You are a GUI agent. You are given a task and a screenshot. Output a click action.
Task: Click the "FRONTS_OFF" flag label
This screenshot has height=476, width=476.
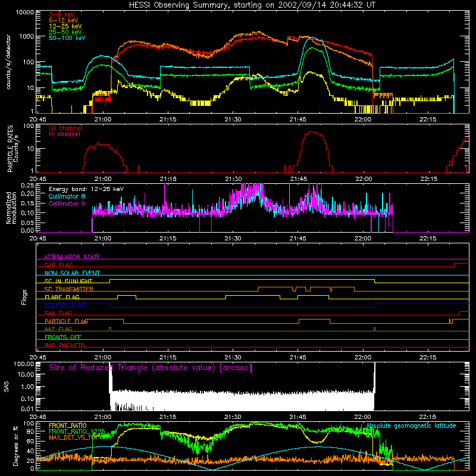[x=63, y=337]
